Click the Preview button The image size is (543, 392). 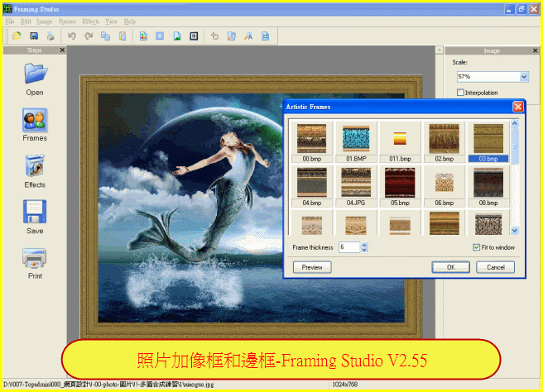pyautogui.click(x=312, y=267)
